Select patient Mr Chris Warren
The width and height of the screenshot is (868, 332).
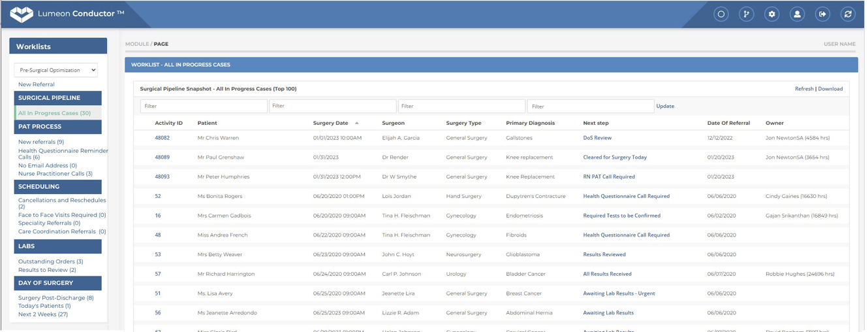[x=219, y=139]
